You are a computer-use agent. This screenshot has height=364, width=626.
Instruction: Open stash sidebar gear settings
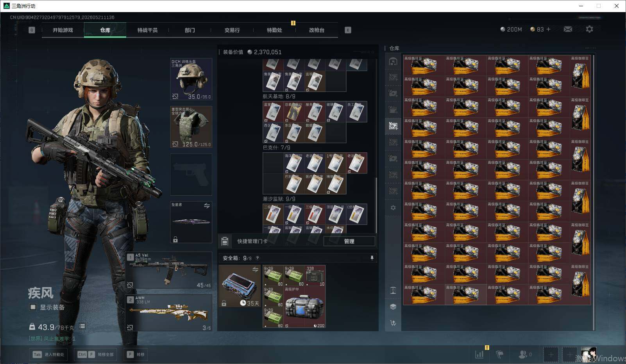pyautogui.click(x=393, y=208)
